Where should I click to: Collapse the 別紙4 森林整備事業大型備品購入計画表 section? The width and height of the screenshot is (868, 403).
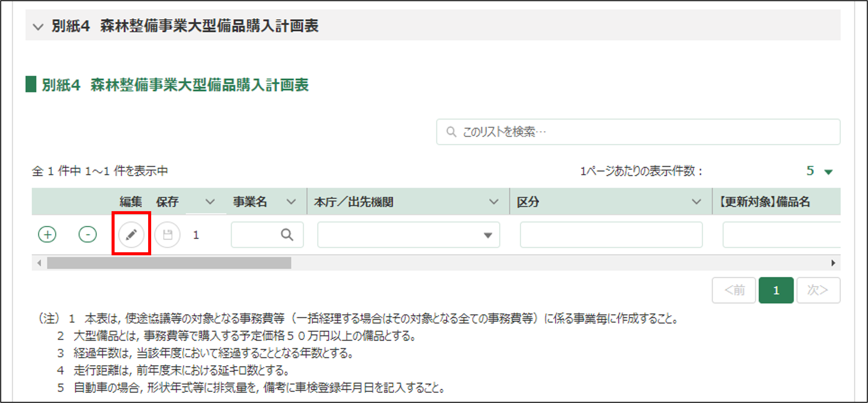(38, 27)
